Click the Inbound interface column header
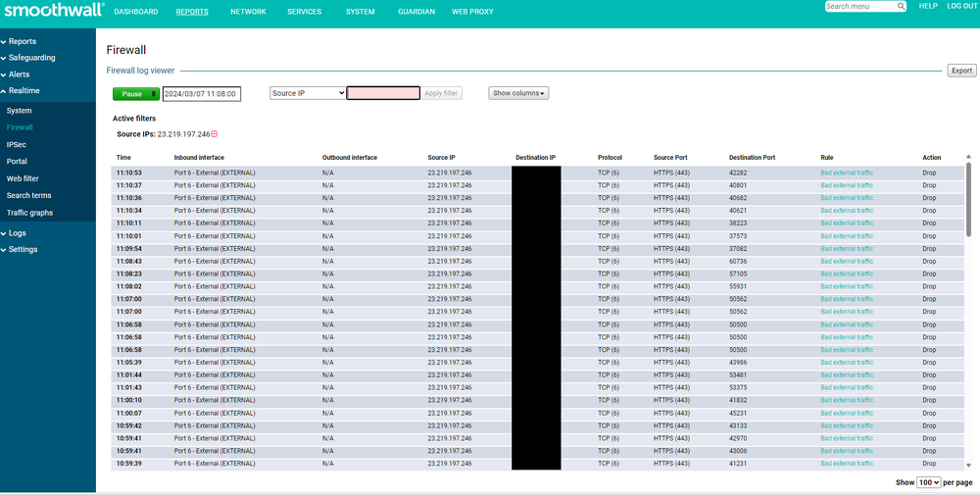980x495 pixels. [x=199, y=158]
